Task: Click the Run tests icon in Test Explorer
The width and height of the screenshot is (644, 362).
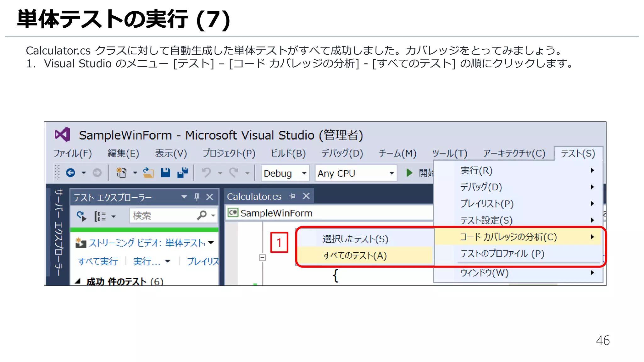Action: click(81, 216)
